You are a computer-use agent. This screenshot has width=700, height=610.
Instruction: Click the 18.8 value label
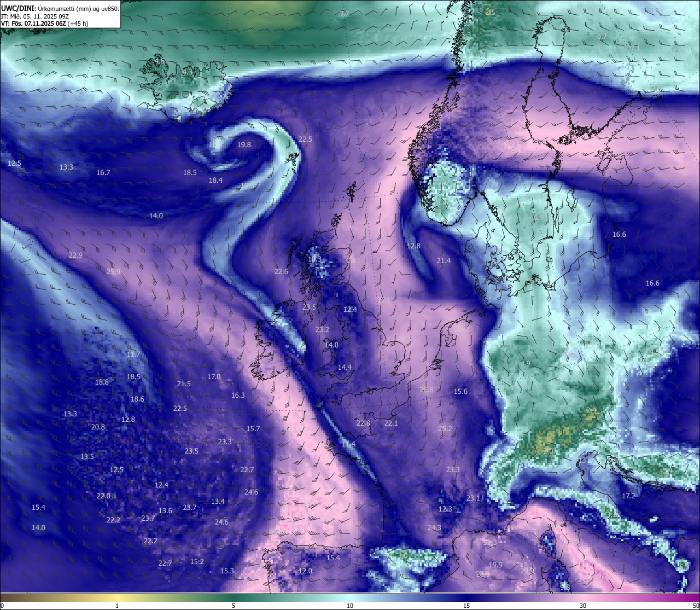[x=102, y=382]
